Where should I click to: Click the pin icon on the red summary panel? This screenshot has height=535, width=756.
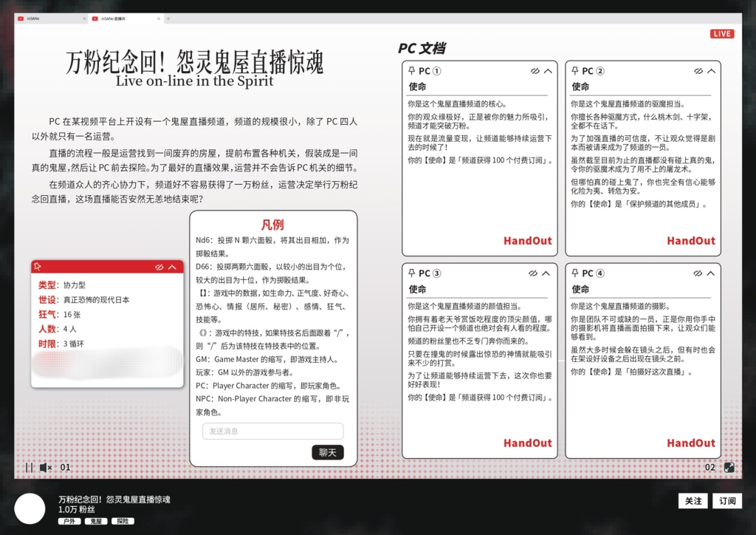[x=38, y=266]
